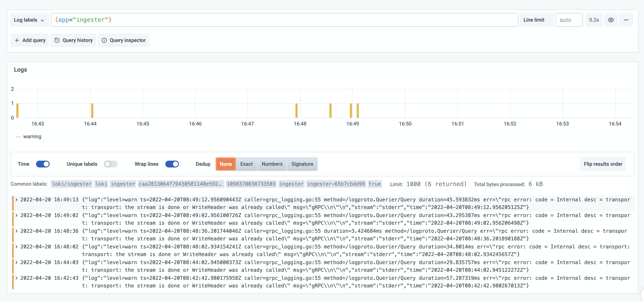644x301 pixels.
Task: Click the 0.2s query execution stats button
Action: pos(594,20)
